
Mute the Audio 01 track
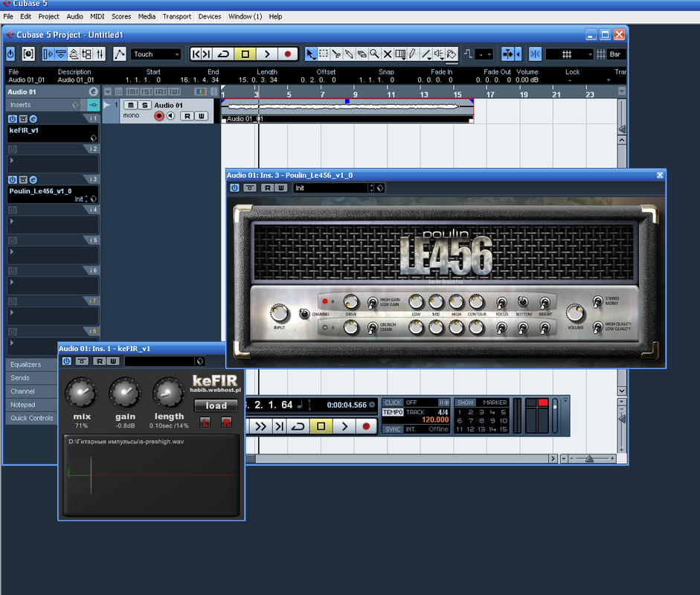[x=130, y=105]
